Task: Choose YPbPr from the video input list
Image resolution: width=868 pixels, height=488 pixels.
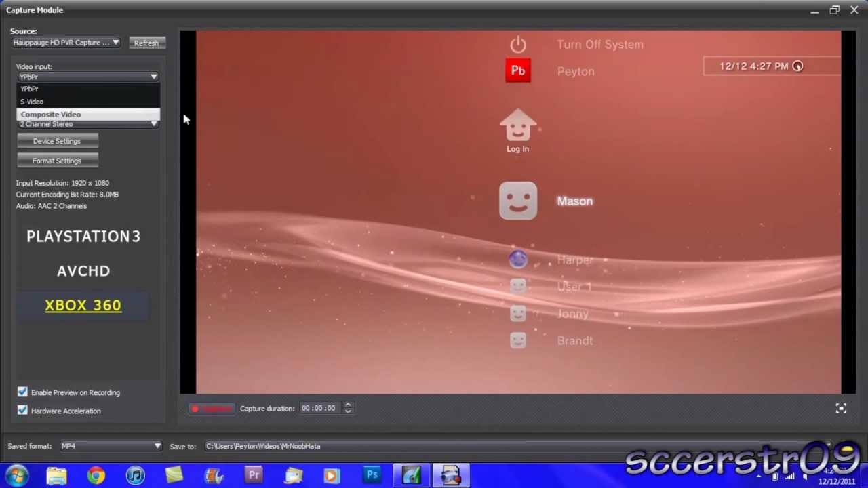Action: tap(88, 89)
